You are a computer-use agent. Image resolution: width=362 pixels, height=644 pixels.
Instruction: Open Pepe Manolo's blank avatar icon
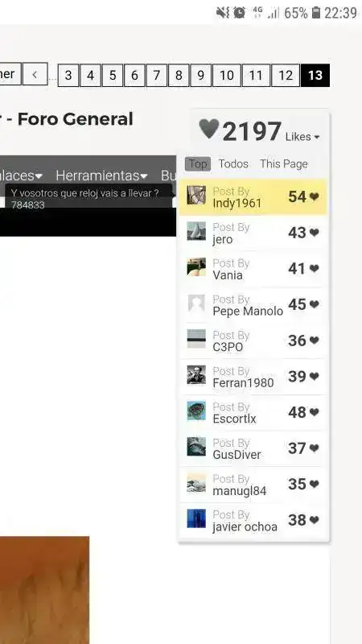point(196,303)
